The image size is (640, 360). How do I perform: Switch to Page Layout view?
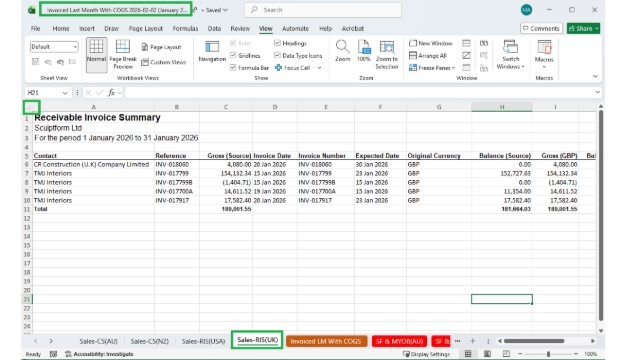point(161,47)
